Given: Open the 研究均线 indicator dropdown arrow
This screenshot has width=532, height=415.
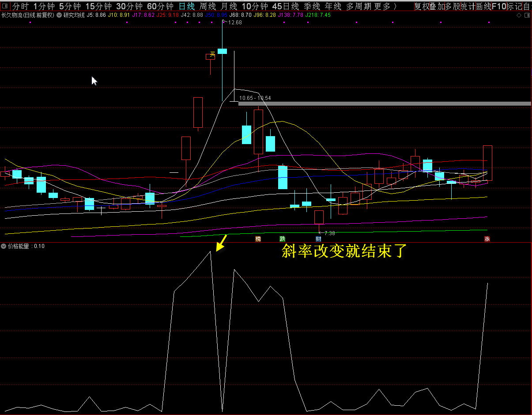Looking at the screenshot, I should coord(59,15).
